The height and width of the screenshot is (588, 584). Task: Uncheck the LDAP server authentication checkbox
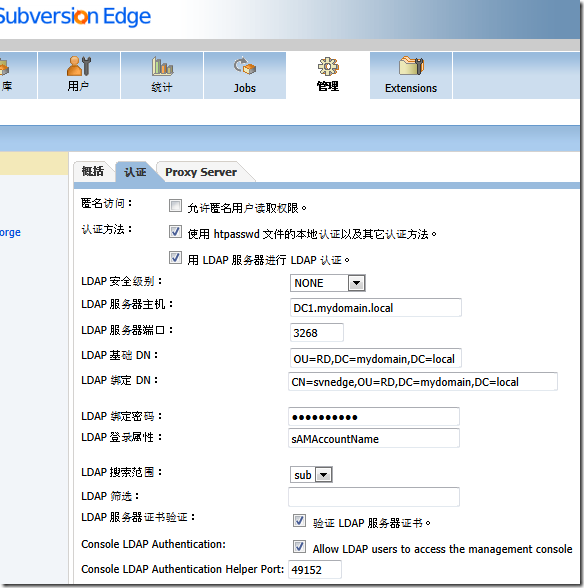click(x=175, y=258)
